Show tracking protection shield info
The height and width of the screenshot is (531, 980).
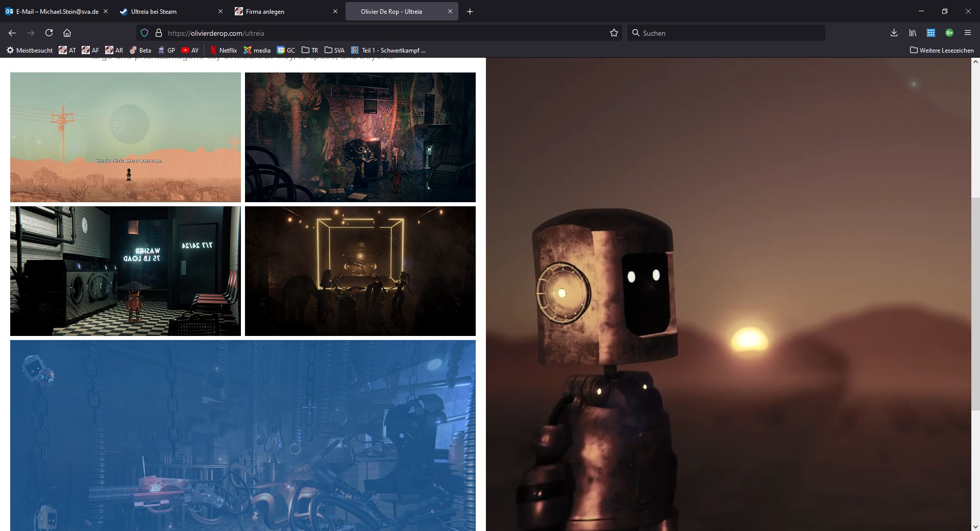[144, 33]
